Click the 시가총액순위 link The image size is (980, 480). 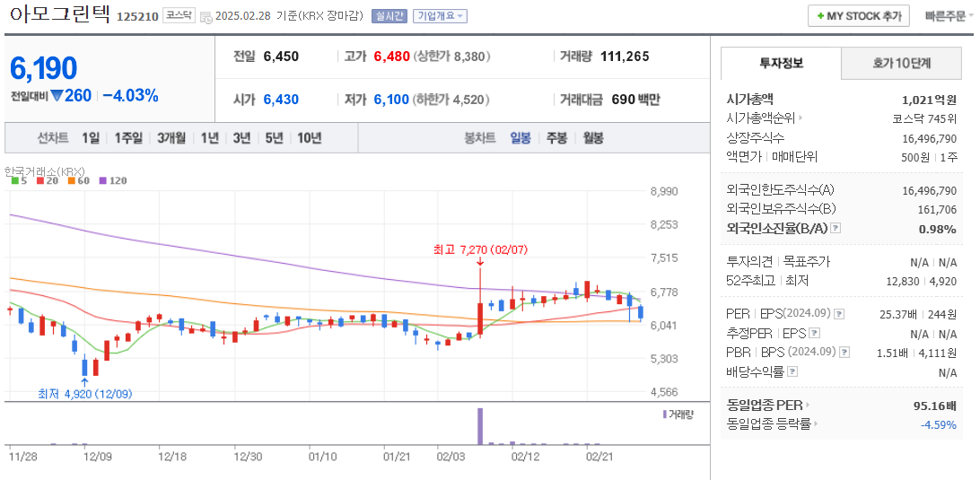(x=761, y=118)
